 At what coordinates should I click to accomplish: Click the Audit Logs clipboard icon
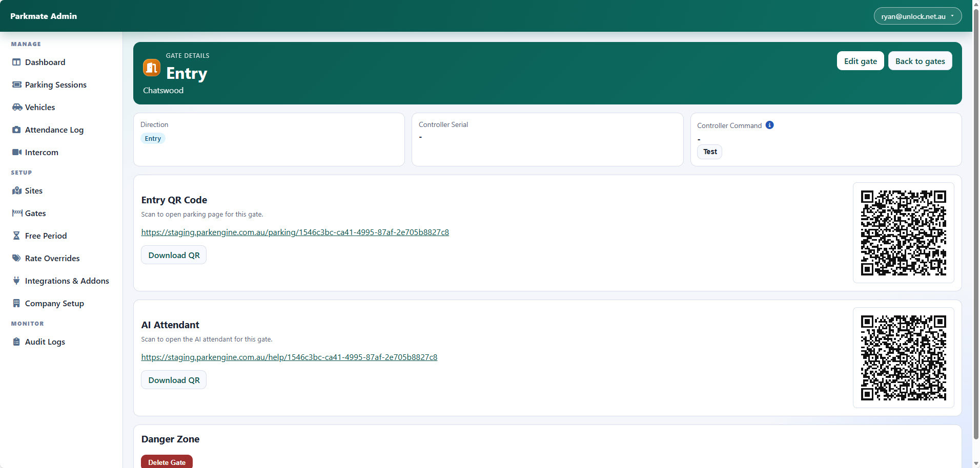click(x=16, y=342)
